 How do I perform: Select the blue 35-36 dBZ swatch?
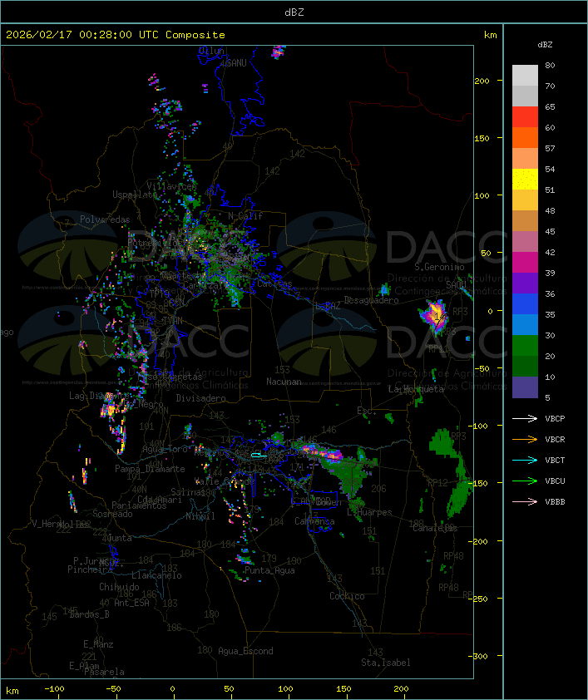click(525, 304)
